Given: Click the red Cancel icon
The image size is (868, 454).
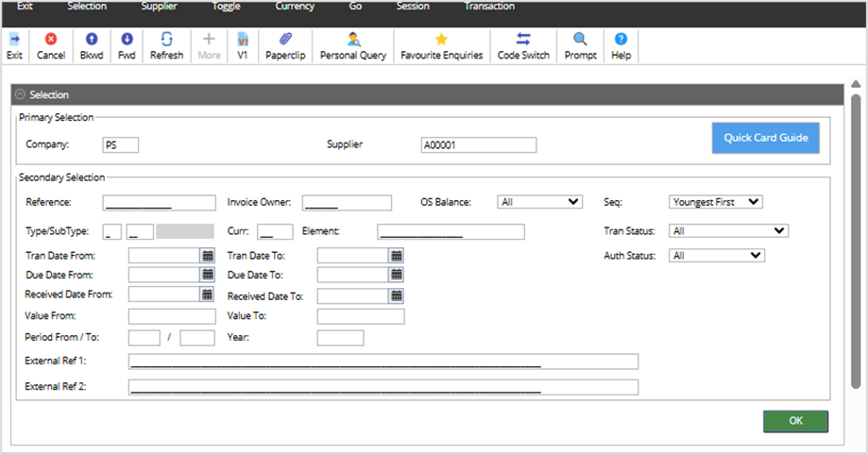Looking at the screenshot, I should pos(51,40).
